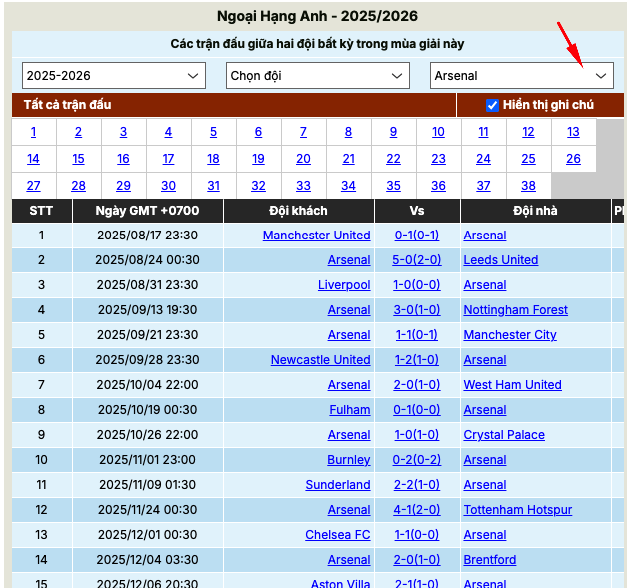Select date cell '2025/10/04 22:00'
Screen dimensions: 627x588
(147, 385)
